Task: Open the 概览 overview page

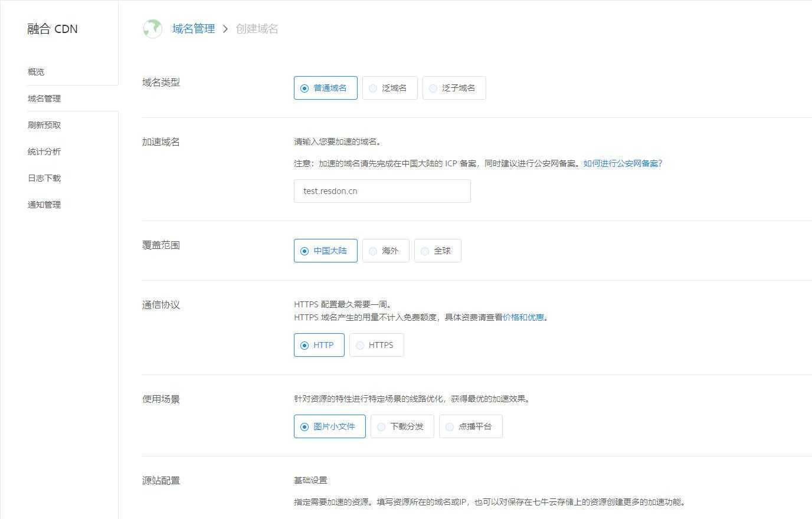Action: tap(35, 71)
